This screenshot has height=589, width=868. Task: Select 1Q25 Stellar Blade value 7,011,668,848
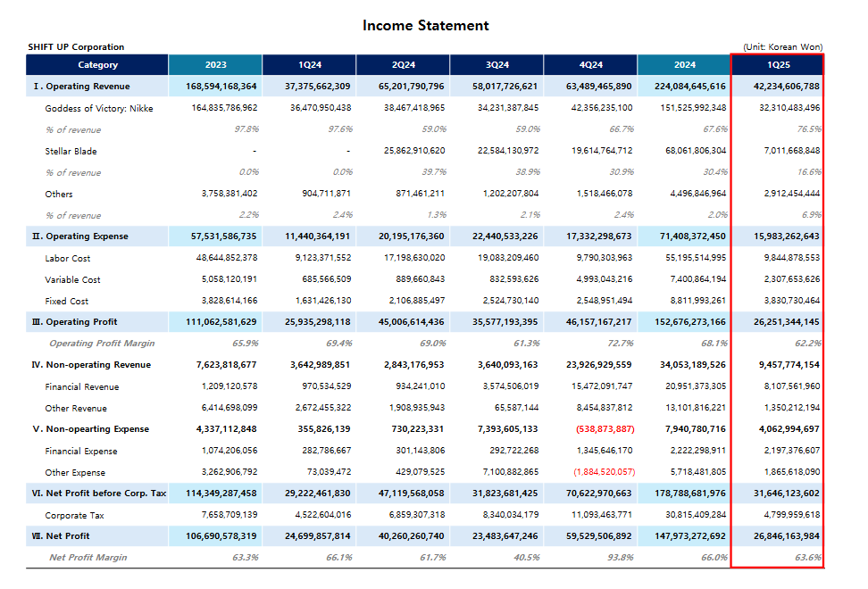tap(792, 151)
